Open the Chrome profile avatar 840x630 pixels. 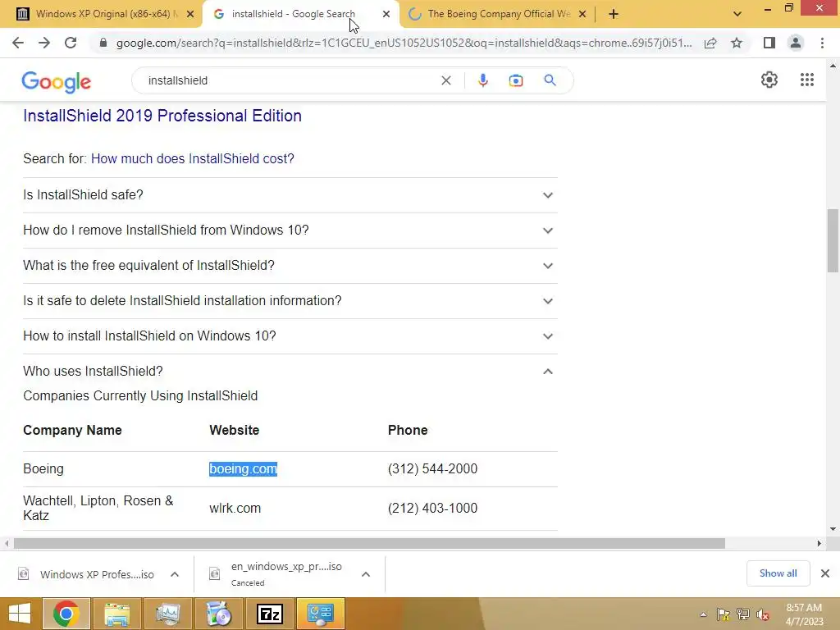796,43
